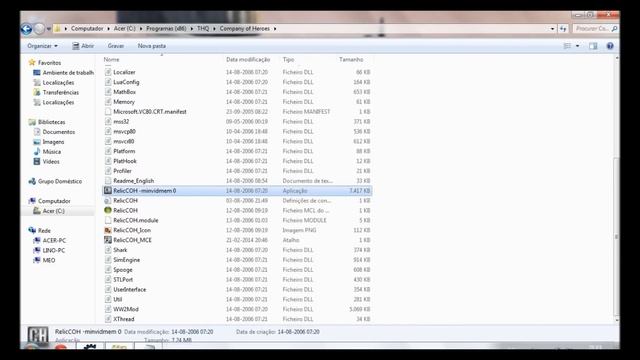Viewport: 640px width, 360px height.
Task: Select the Microsoft.VC80.CRT.manifest file icon
Action: click(108, 112)
